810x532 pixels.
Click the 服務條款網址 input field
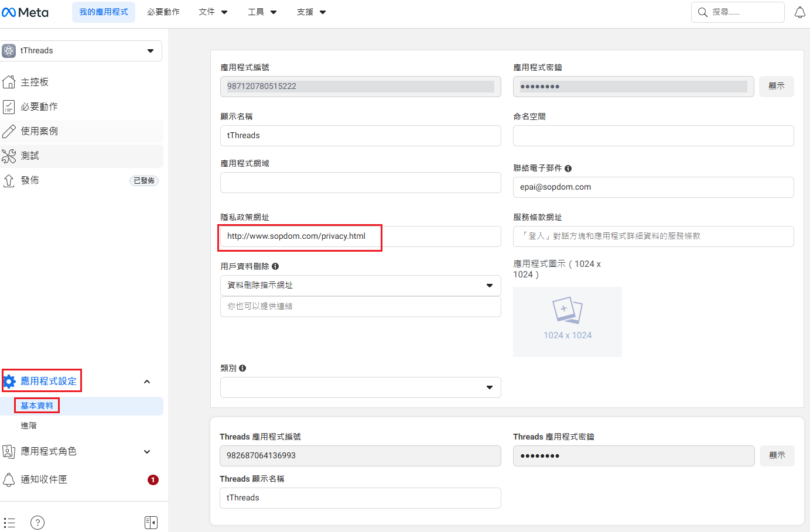point(654,236)
